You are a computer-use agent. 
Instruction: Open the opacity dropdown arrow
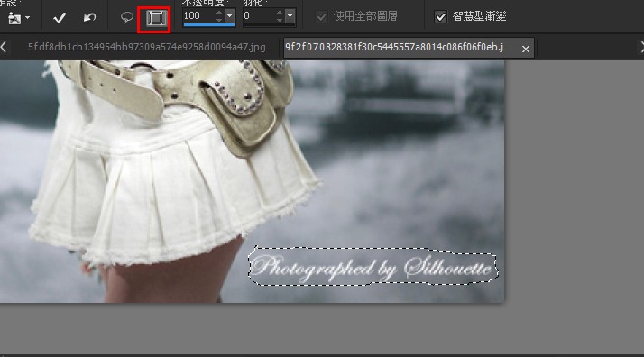point(230,16)
